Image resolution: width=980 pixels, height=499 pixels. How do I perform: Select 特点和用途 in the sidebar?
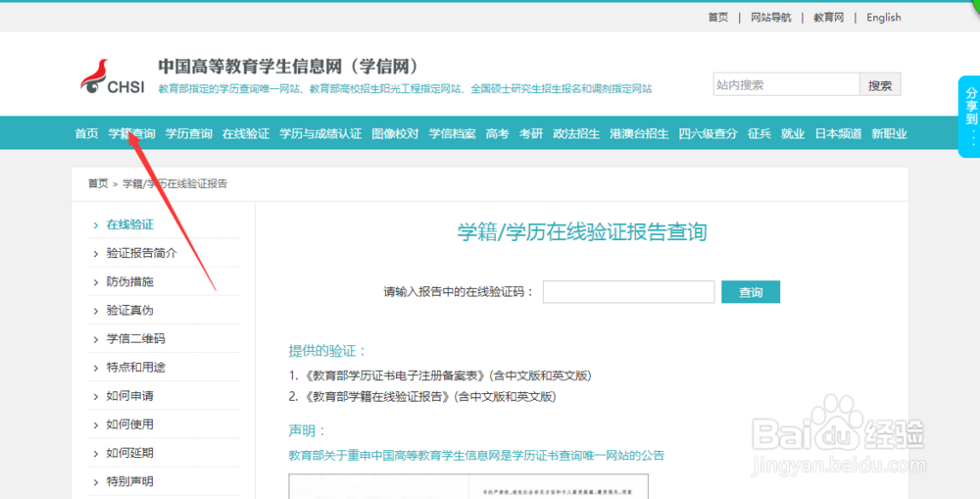click(135, 367)
